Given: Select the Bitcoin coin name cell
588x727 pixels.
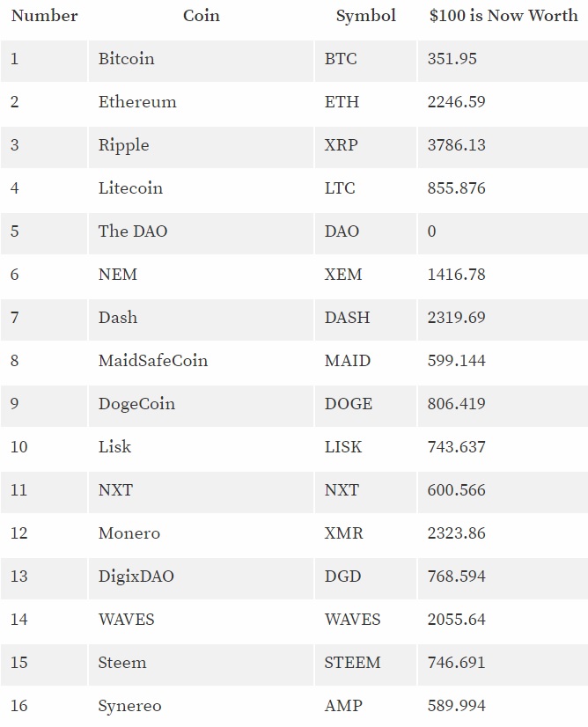Looking at the screenshot, I should 126,59.
